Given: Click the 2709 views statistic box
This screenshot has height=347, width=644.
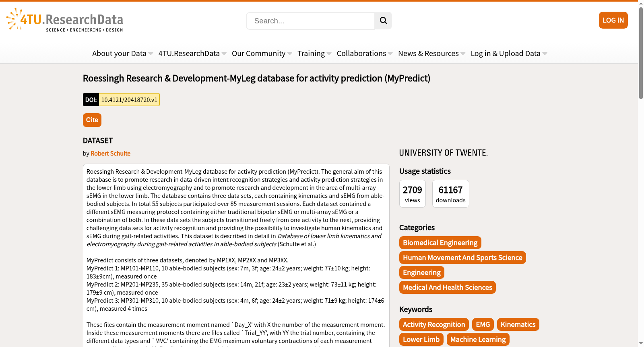Looking at the screenshot, I should (413, 194).
